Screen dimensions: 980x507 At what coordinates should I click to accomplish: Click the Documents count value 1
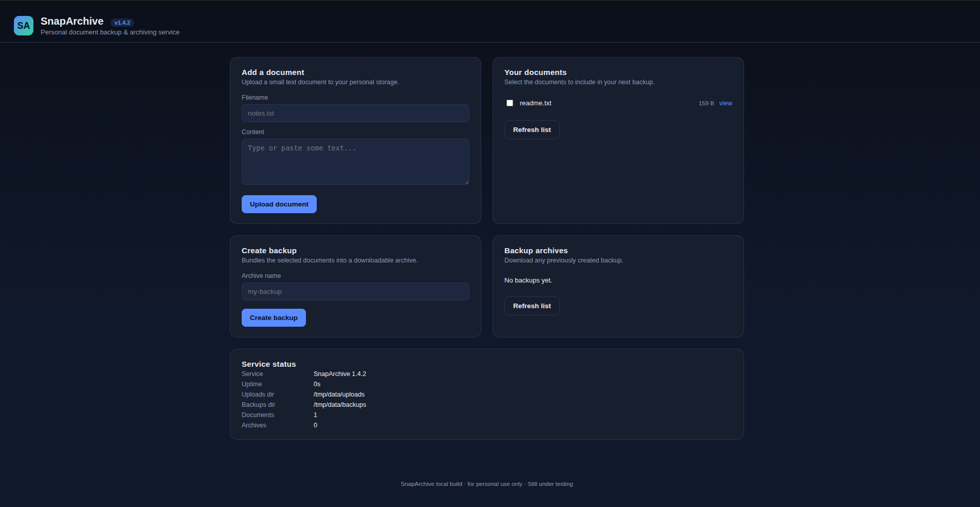(315, 415)
